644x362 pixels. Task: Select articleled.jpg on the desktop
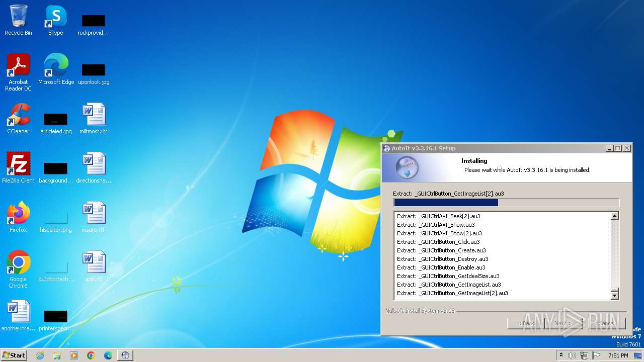pos(56,123)
